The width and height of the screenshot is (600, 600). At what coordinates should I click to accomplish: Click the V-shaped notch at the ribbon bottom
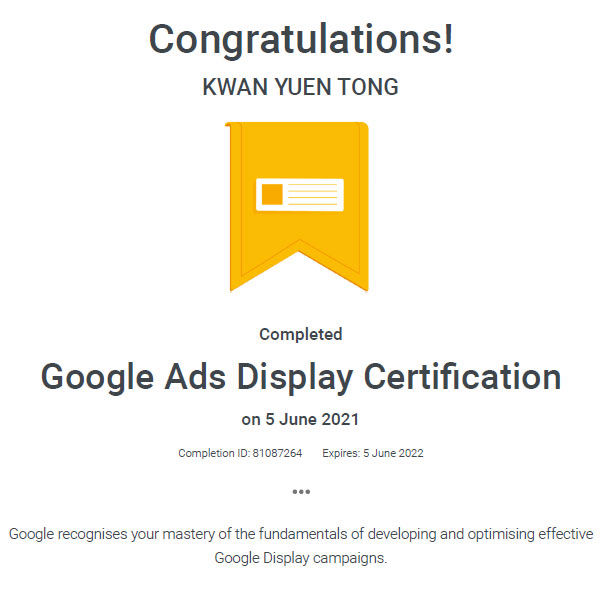pyautogui.click(x=300, y=250)
